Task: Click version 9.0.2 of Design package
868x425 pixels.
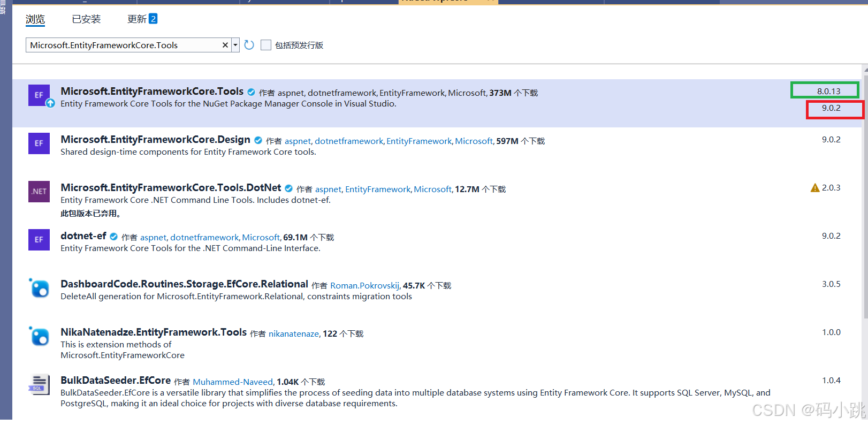Action: point(831,140)
